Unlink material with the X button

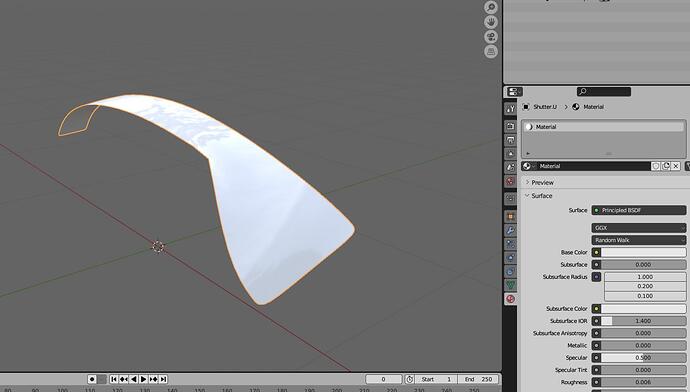click(x=676, y=166)
